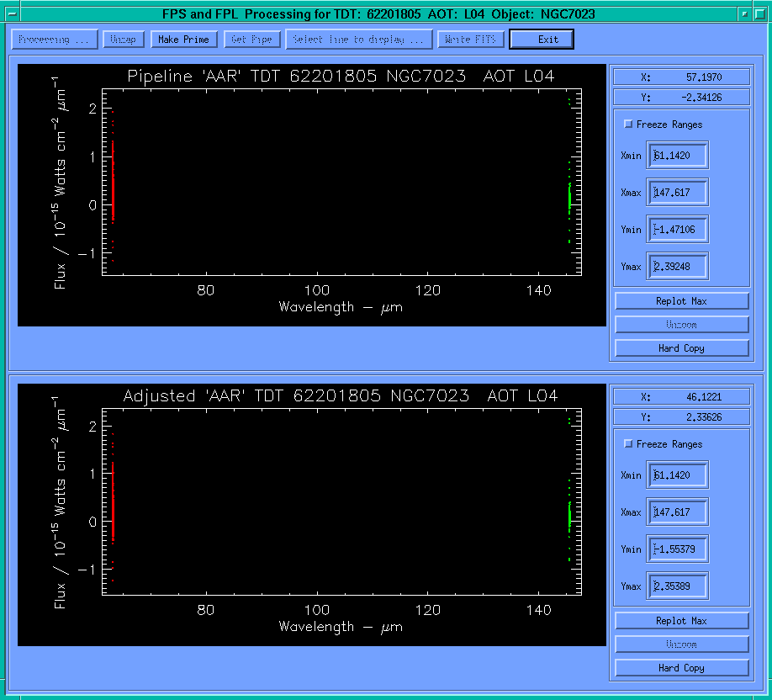
Task: Click Ymax field showing 2.39248
Action: 678,267
